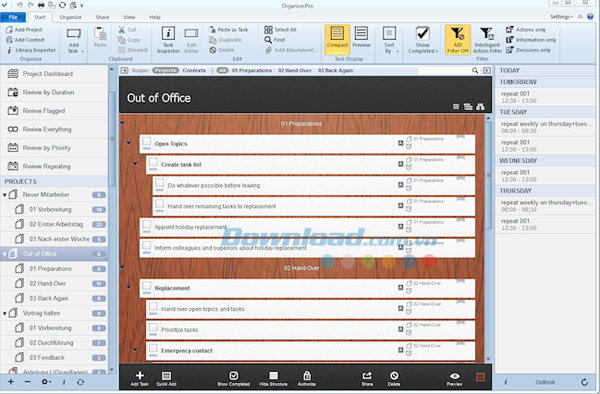Check the Replacement task checkbox
600x394 pixels.
(x=147, y=286)
